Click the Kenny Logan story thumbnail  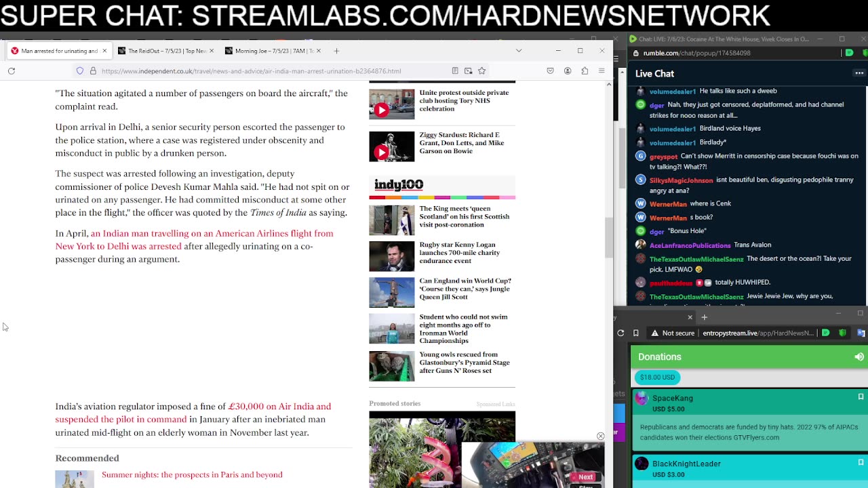click(391, 256)
